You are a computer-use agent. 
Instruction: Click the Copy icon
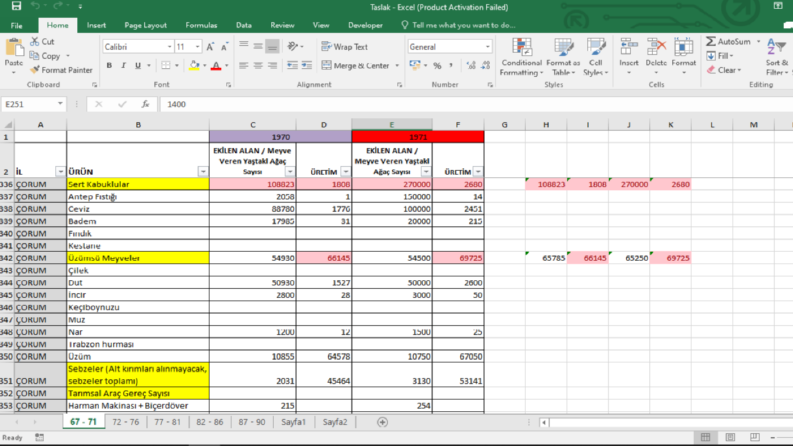click(34, 56)
